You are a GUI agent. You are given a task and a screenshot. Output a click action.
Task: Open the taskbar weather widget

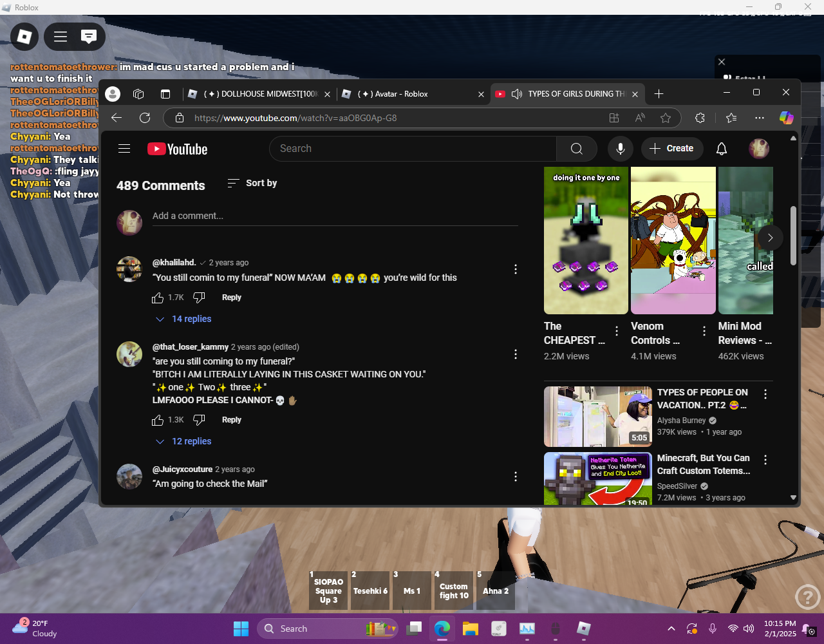pyautogui.click(x=35, y=629)
